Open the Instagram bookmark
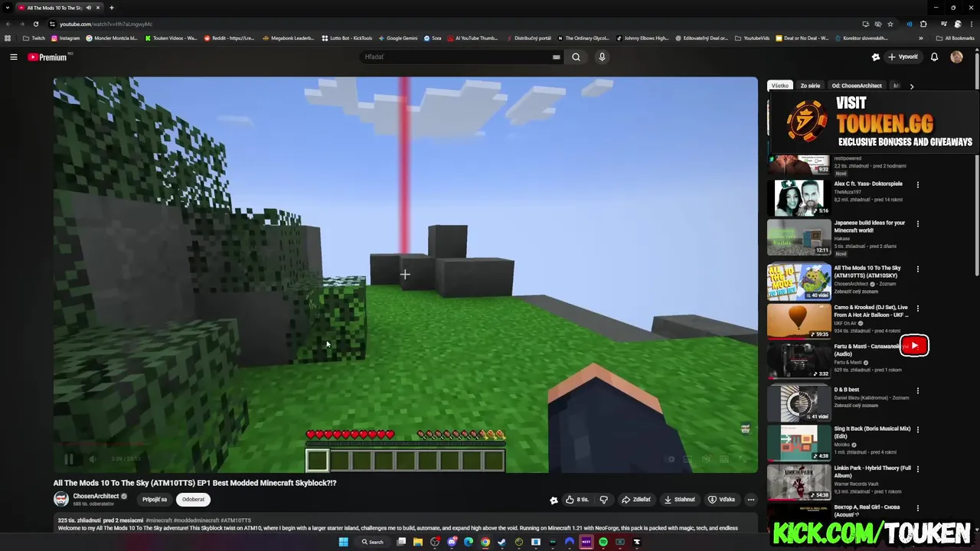Screen dimensions: 980x551 pyautogui.click(x=66, y=38)
